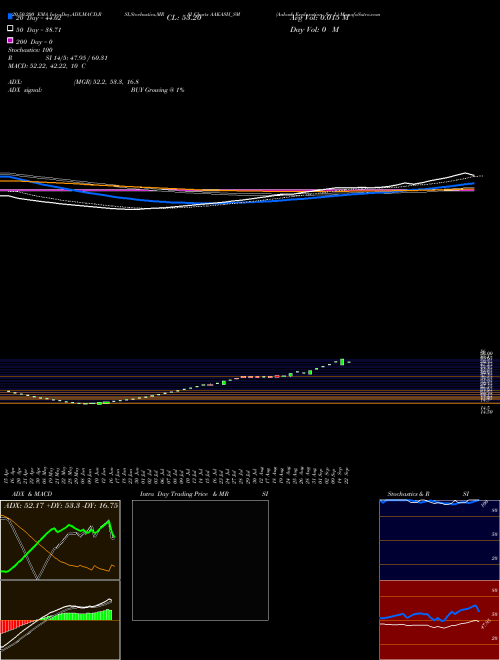500x660 pixels.
Task: Click the 'BUY Growing @ 1%' signal text
Action: (157, 90)
